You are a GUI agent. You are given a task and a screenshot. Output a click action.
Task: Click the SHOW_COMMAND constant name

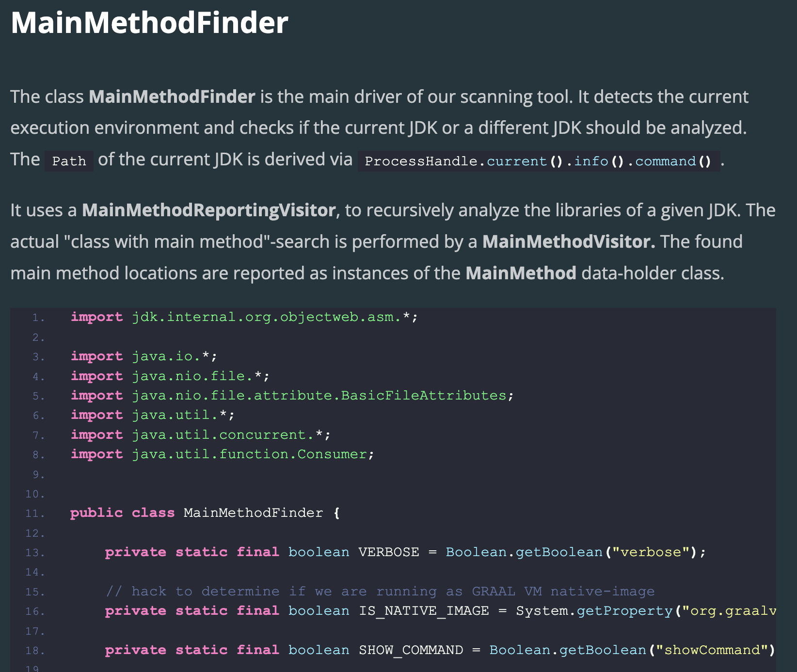point(411,650)
